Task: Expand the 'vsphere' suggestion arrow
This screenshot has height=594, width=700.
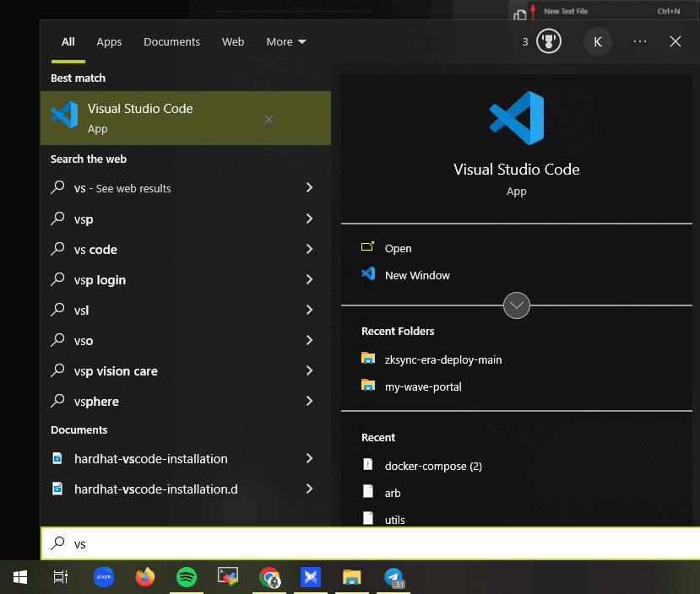Action: point(309,401)
